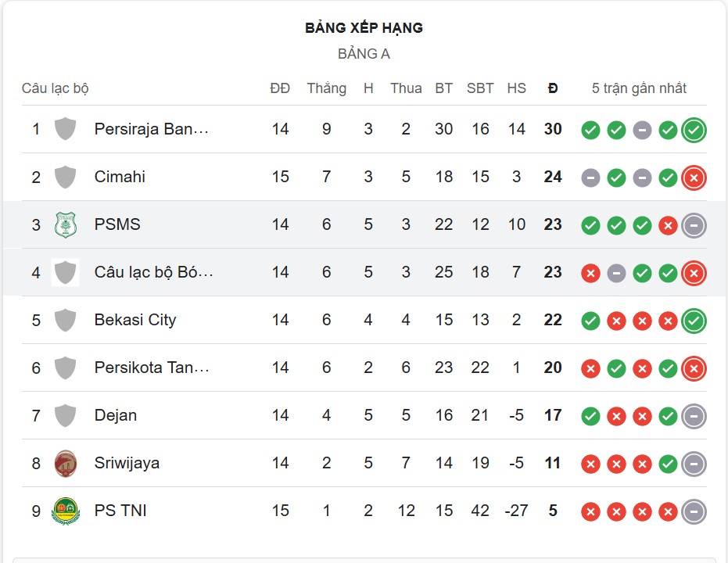The image size is (728, 563).
Task: Select the Câu lạc bộ header label
Action: (54, 88)
